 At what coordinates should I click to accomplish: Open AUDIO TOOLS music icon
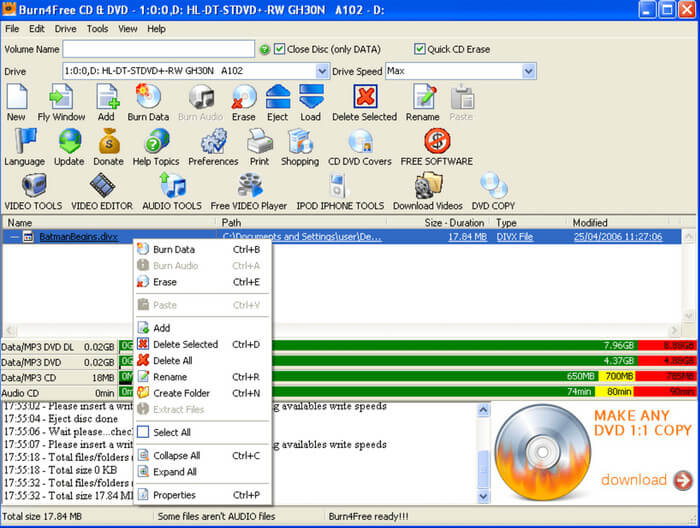point(173,185)
